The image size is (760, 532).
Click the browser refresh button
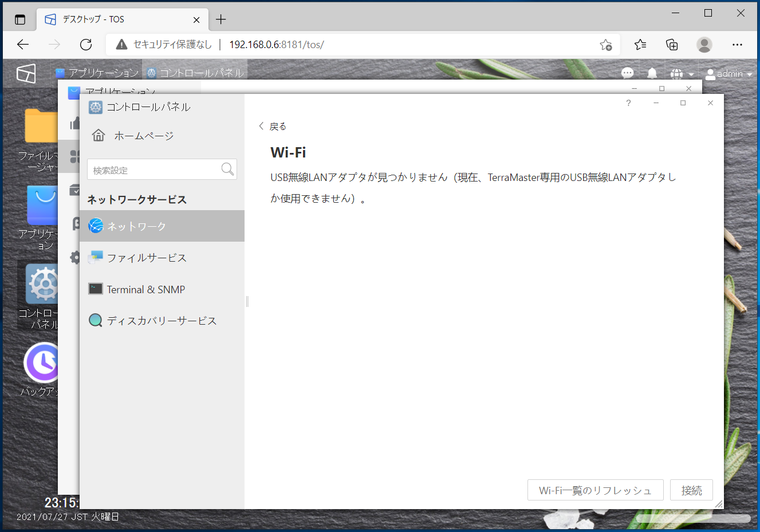[86, 45]
